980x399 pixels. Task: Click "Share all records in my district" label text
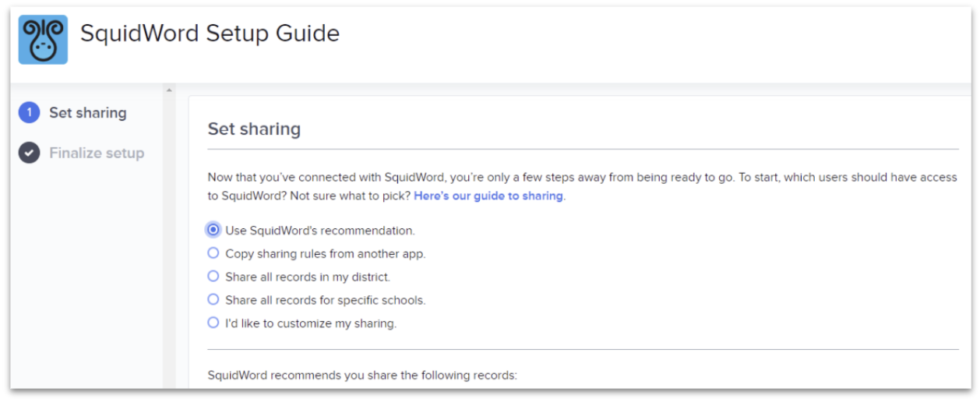coord(308,277)
